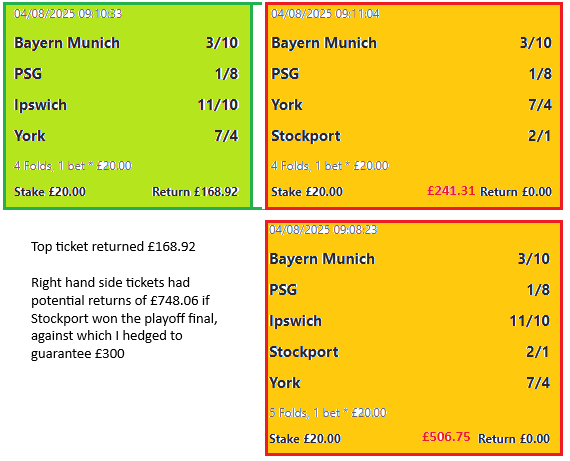Click the 'guarantee £300' text in the note

tap(78, 353)
